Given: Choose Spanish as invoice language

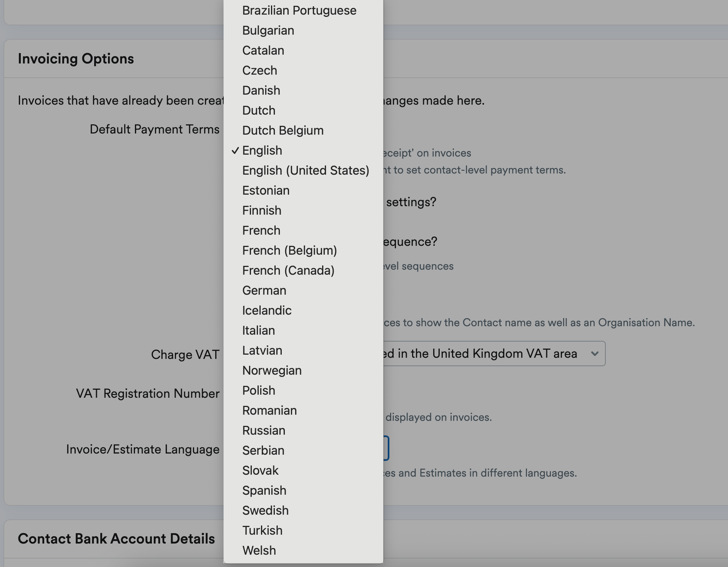Looking at the screenshot, I should pos(303,490).
